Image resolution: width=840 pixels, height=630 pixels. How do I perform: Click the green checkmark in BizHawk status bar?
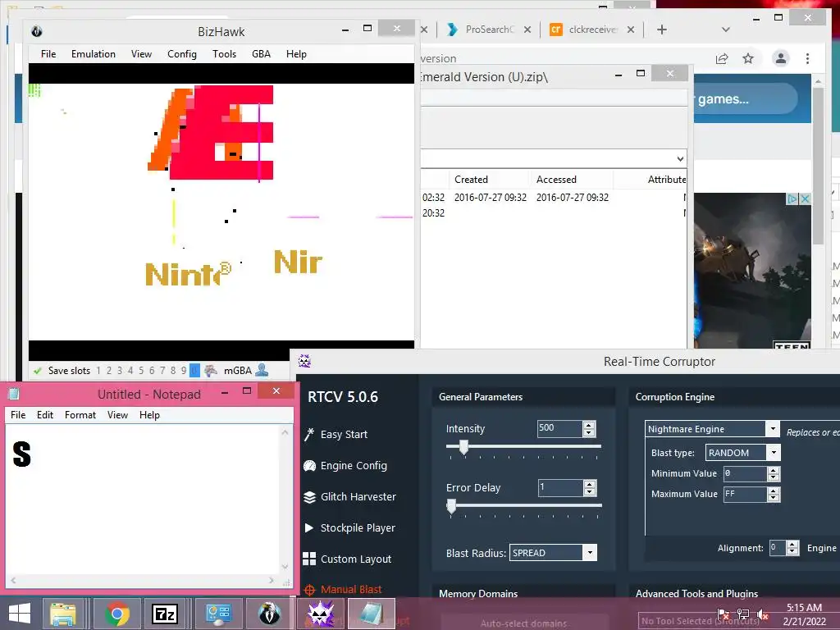click(38, 370)
